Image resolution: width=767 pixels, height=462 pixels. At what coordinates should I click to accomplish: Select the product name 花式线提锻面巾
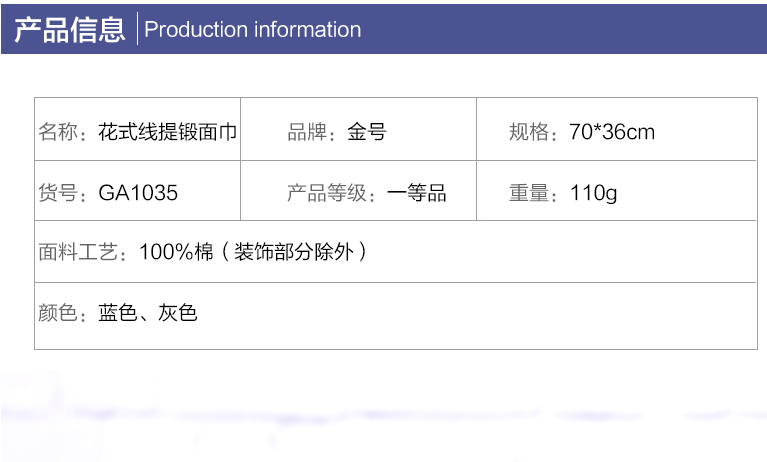[168, 132]
